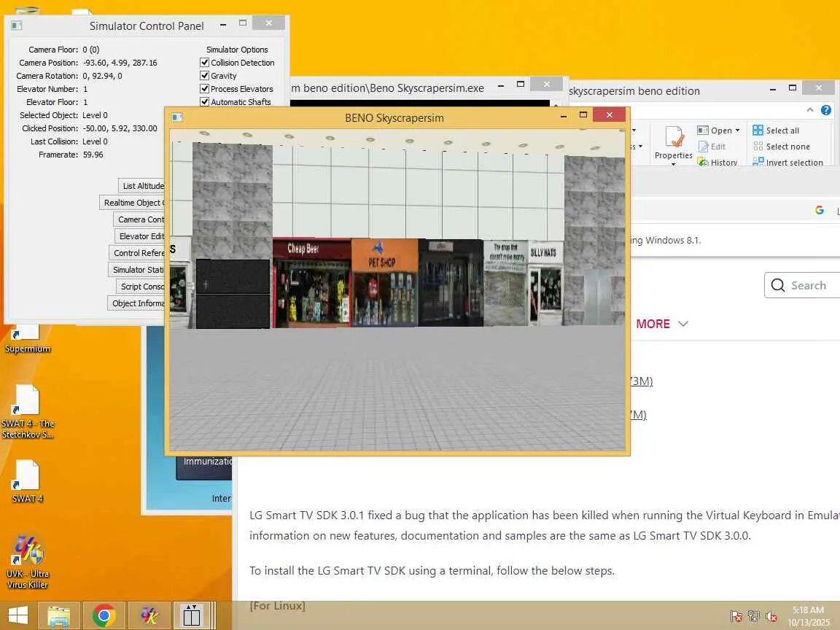The width and height of the screenshot is (840, 630).
Task: Click the Simulator Options heading
Action: 237,50
